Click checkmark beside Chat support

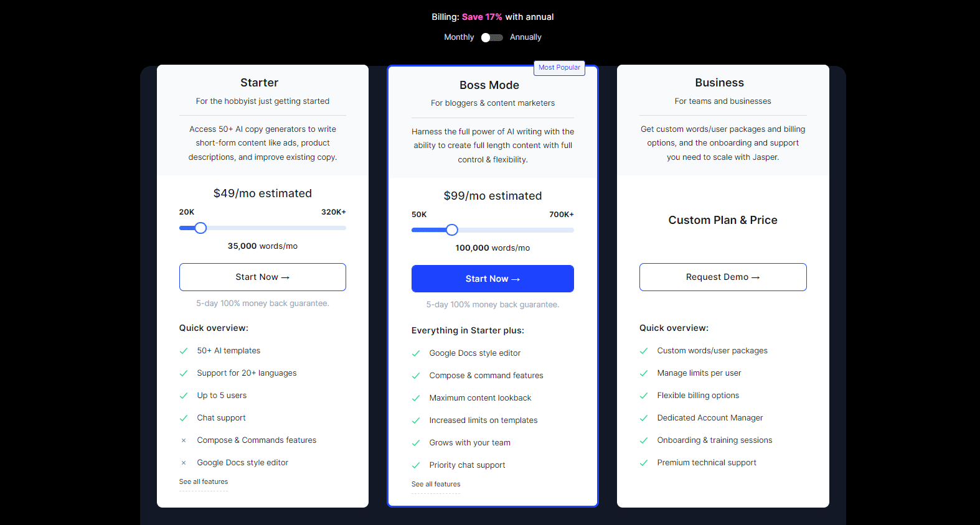[x=184, y=418]
